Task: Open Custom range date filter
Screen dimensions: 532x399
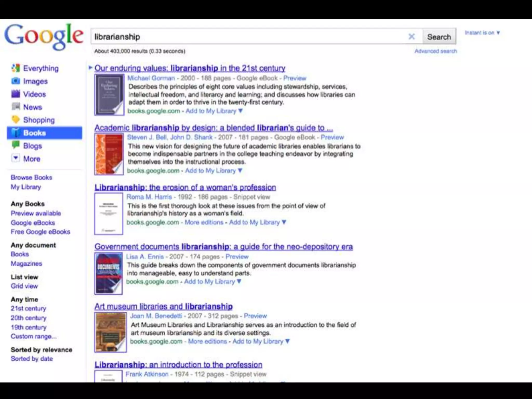Action: pos(34,336)
